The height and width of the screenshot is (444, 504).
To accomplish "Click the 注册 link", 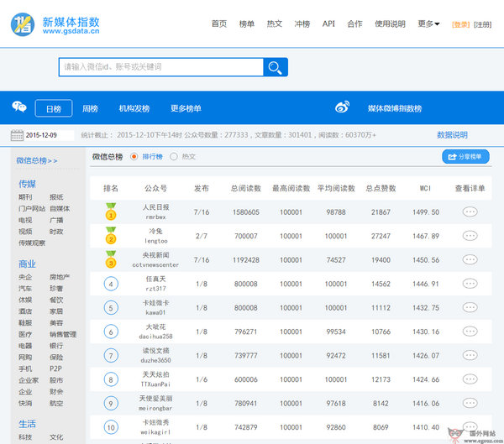I will pos(482,24).
